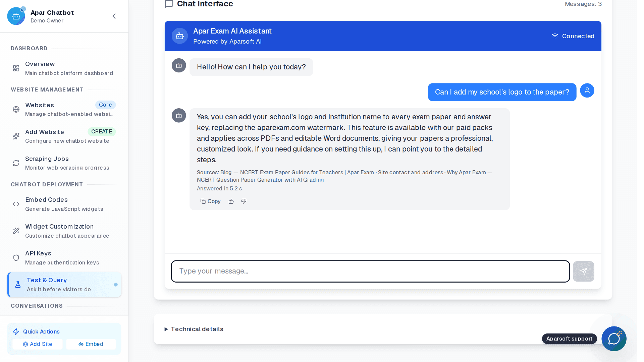Click the send message paper-plane button
The image size is (644, 362).
point(583,271)
